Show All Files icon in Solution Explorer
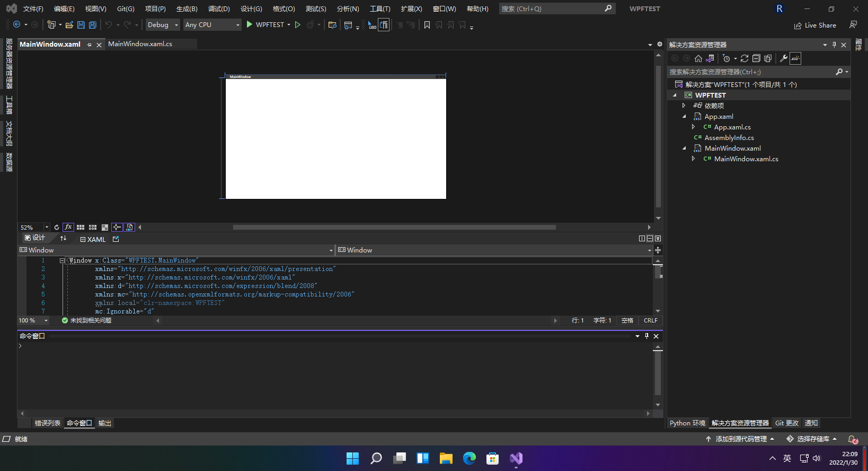This screenshot has height=471, width=868. (768, 58)
